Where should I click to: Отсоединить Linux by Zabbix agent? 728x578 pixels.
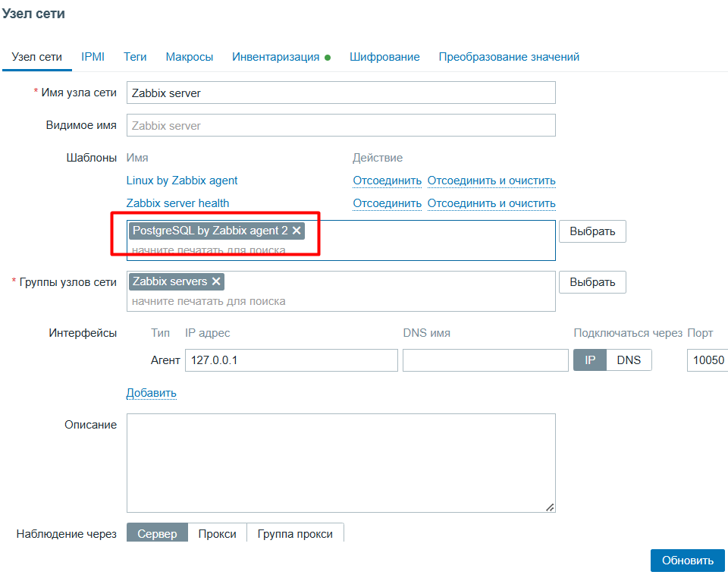tap(388, 181)
